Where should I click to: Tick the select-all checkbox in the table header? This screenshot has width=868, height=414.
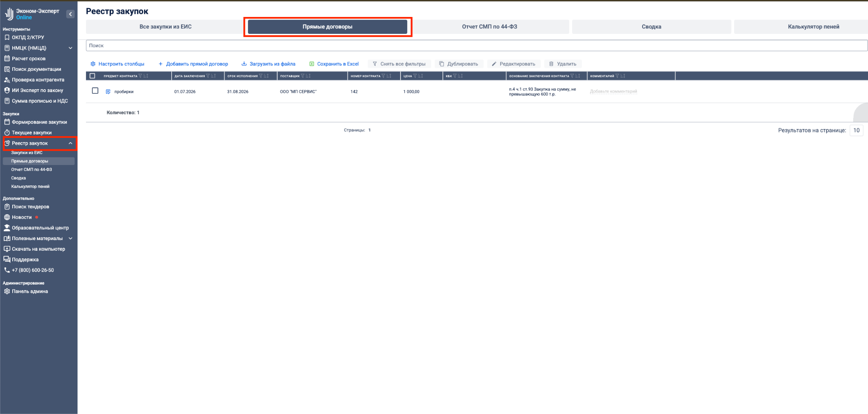tap(92, 76)
